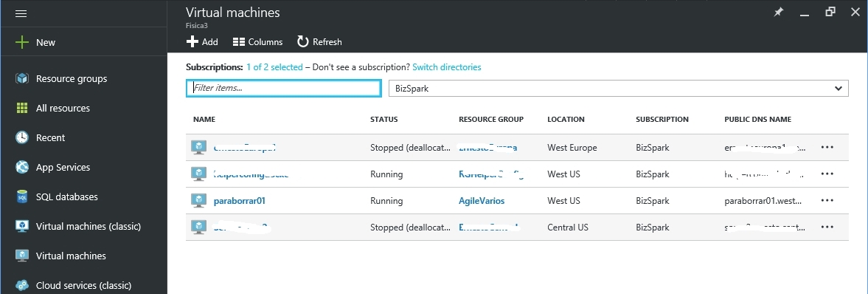This screenshot has width=868, height=294.
Task: Click the Add toolbar button
Action: (202, 41)
